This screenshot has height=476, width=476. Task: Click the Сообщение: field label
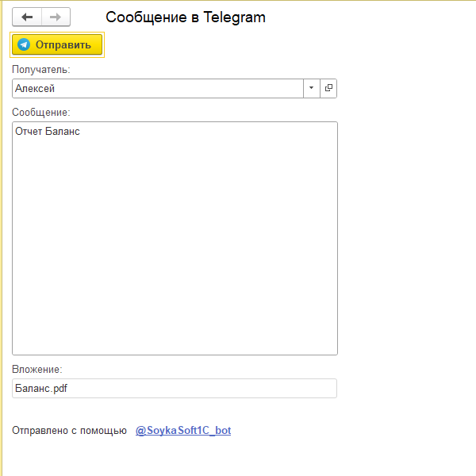click(x=41, y=112)
